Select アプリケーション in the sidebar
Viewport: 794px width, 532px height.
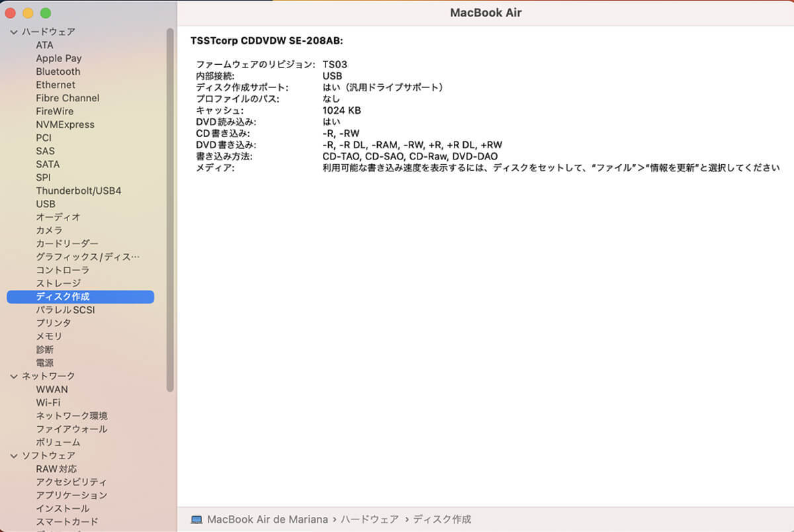tap(71, 495)
